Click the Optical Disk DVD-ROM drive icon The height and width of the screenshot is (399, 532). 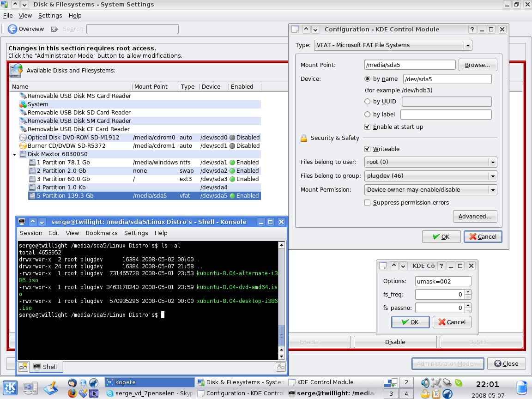tap(23, 138)
